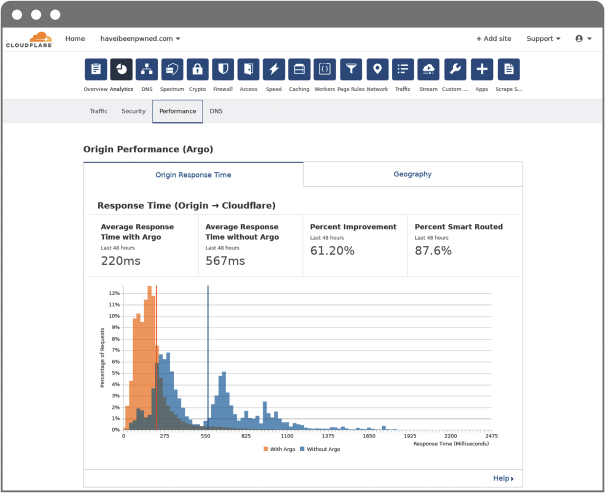
Task: Open the DNS app icon in toolbar
Action: [147, 69]
